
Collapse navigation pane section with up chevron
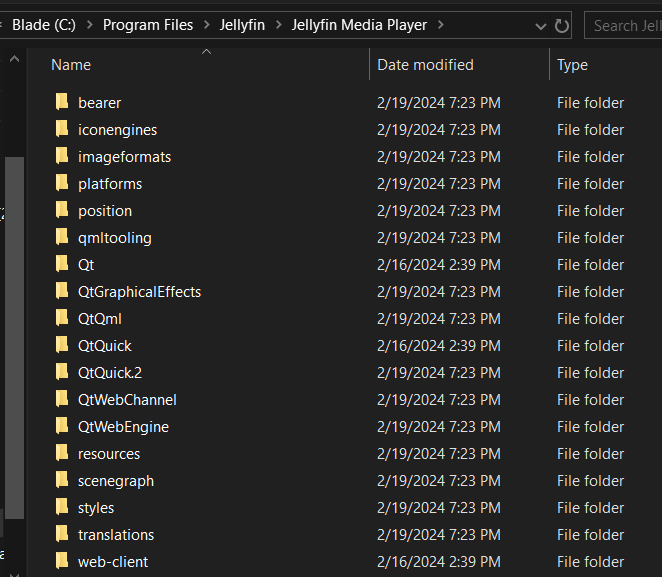coord(15,60)
